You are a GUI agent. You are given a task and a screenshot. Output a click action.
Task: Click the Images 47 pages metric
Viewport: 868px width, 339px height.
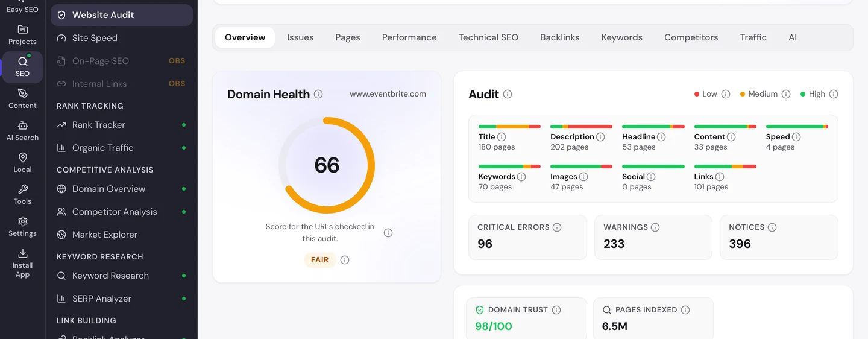581,178
